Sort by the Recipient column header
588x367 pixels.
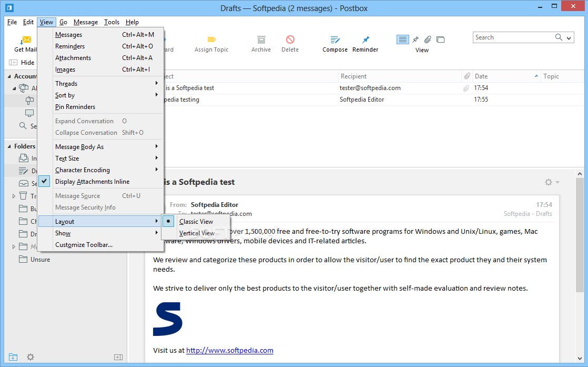(400, 76)
